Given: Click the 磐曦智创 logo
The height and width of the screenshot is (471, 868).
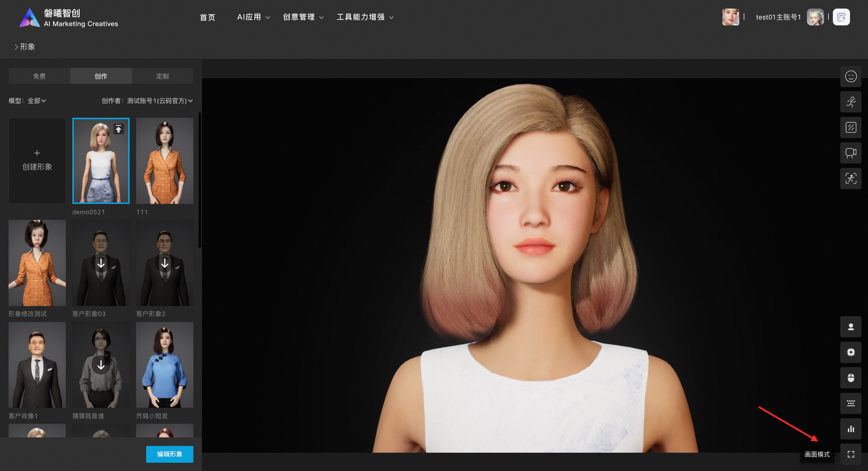Looking at the screenshot, I should tap(69, 18).
